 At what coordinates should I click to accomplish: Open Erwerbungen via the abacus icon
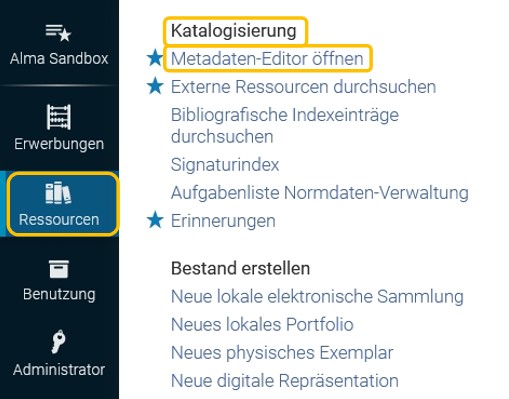59,117
